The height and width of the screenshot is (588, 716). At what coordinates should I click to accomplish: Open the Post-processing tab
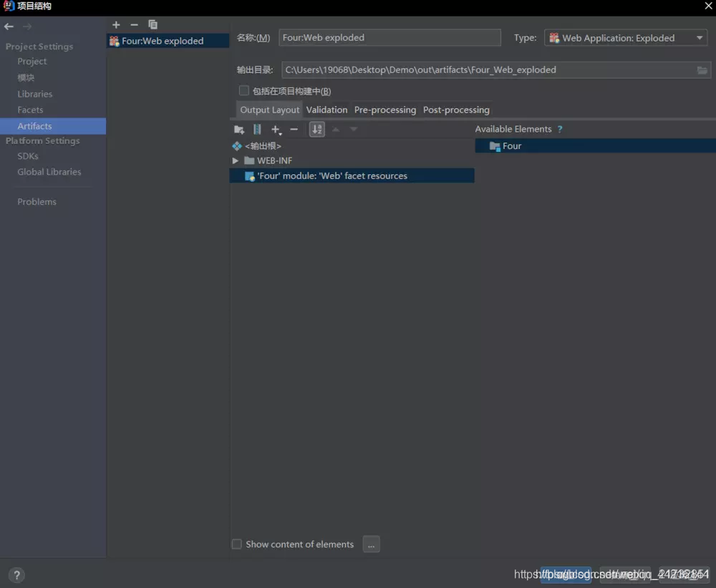(456, 110)
